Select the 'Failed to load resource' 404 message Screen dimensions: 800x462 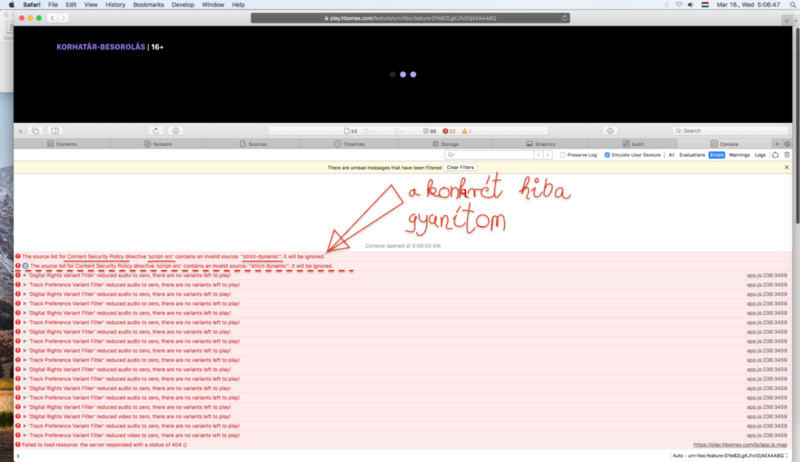(x=104, y=445)
